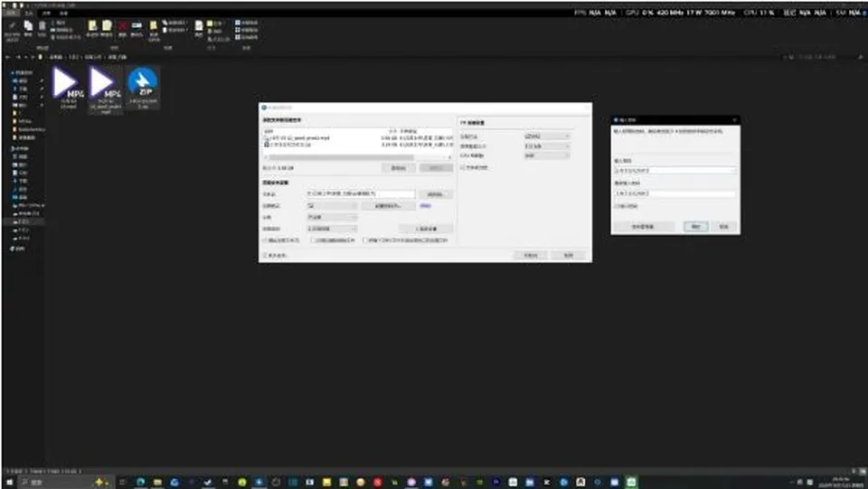
Task: Switch to the Home ribbon tab
Action: tap(29, 14)
